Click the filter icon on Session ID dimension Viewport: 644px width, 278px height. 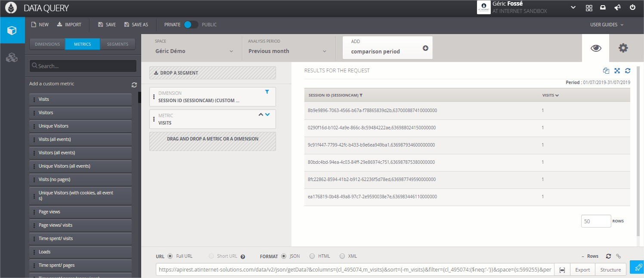[267, 92]
